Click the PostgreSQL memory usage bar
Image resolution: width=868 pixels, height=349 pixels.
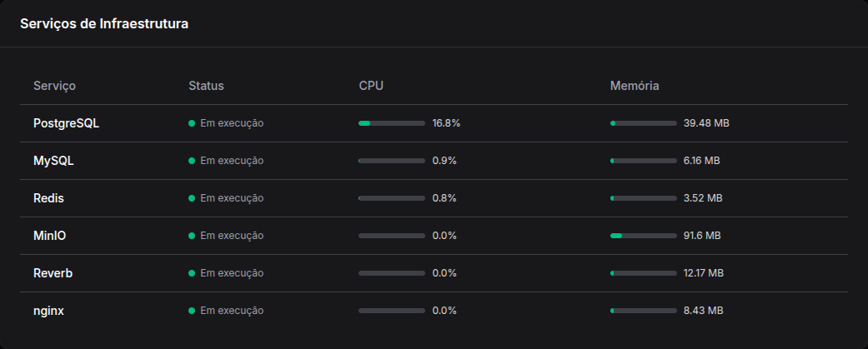[643, 123]
